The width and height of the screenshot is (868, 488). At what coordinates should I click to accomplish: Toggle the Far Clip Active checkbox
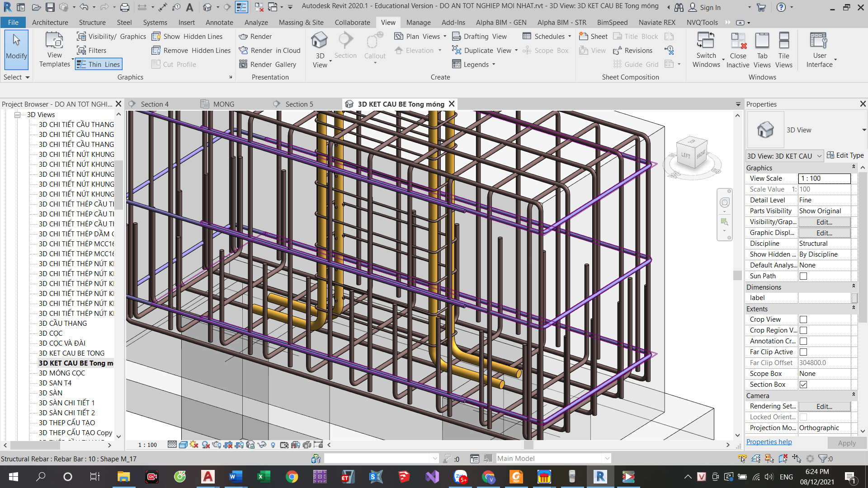point(803,352)
